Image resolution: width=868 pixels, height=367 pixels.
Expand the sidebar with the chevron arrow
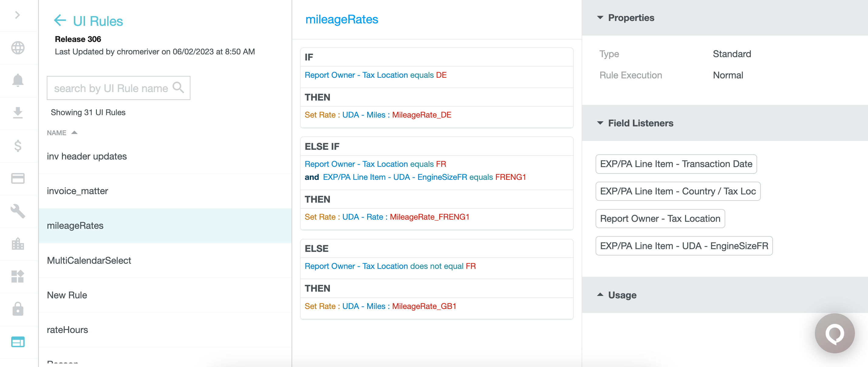18,15
